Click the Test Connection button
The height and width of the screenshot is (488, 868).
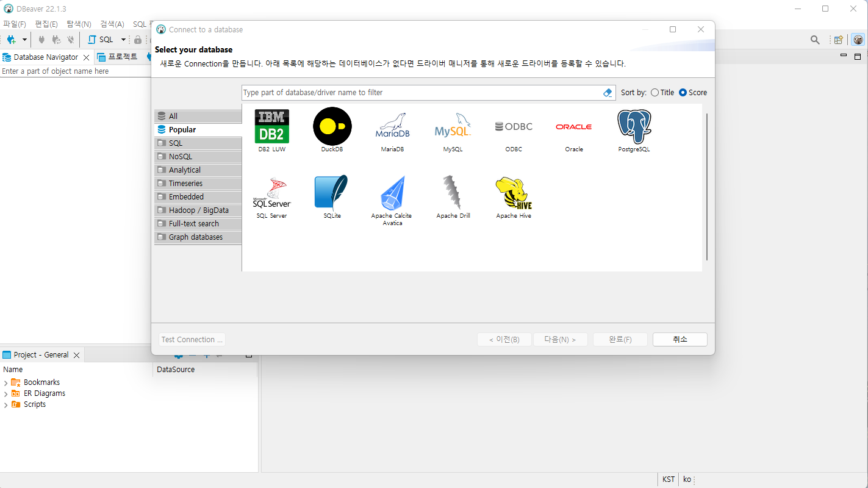192,340
